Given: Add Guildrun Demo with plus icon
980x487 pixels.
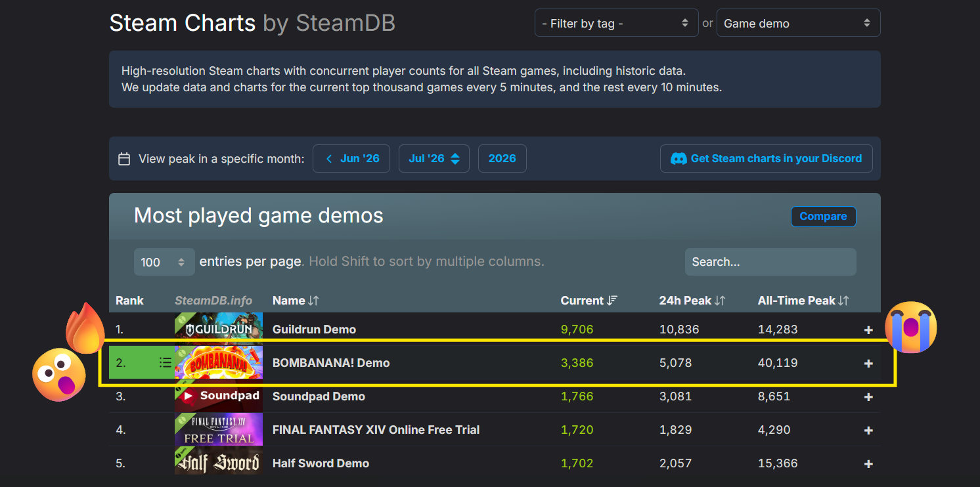Looking at the screenshot, I should click(868, 329).
